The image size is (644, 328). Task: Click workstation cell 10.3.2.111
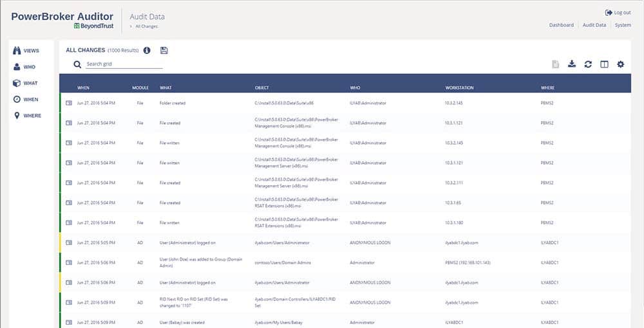454,183
